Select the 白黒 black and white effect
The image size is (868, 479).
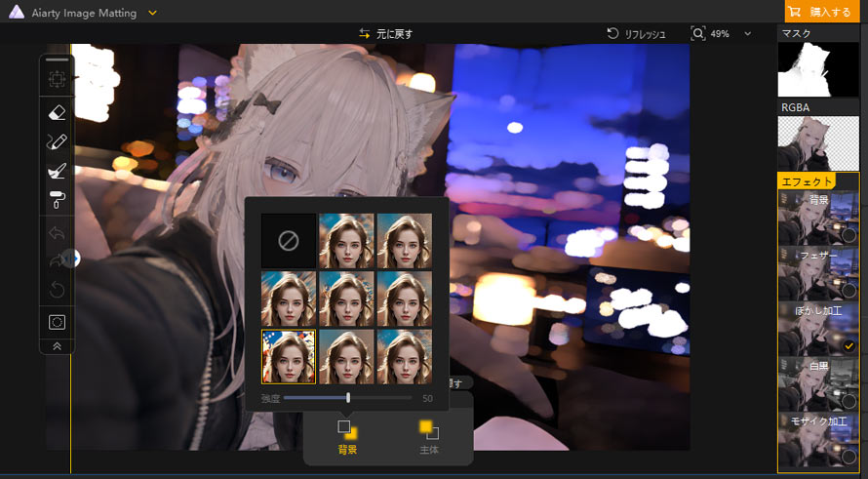pos(818,383)
